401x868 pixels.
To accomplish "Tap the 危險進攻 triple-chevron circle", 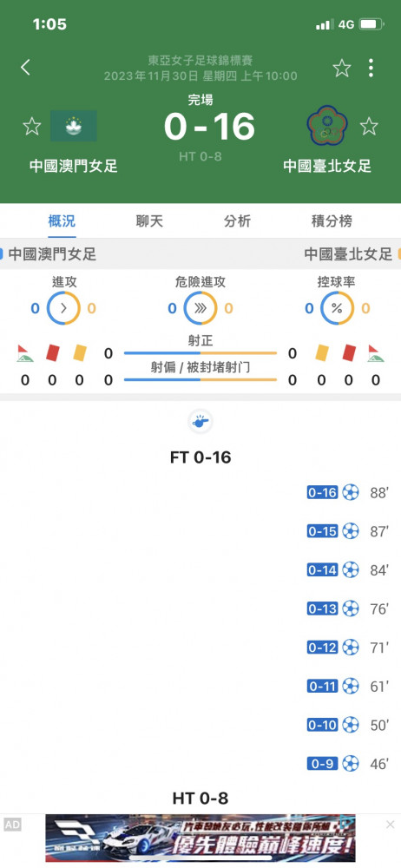I will 200,308.
